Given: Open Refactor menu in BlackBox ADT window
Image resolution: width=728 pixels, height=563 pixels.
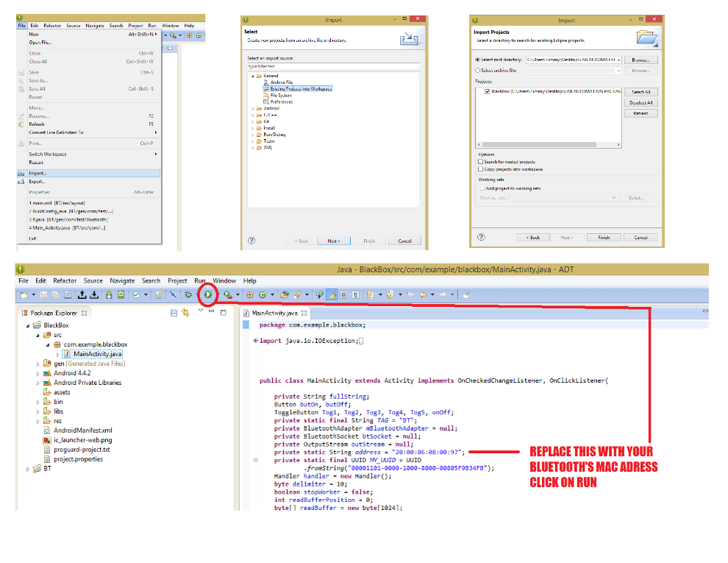Looking at the screenshot, I should tap(65, 280).
